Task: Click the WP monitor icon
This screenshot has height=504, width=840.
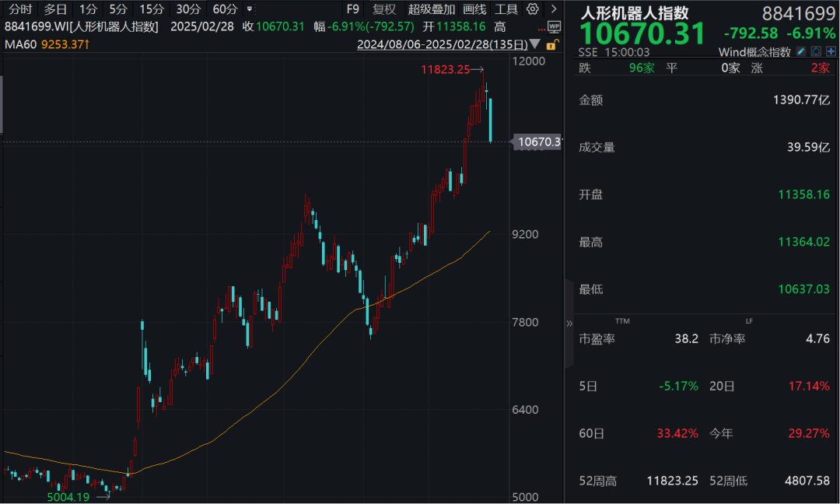Action: (x=554, y=27)
